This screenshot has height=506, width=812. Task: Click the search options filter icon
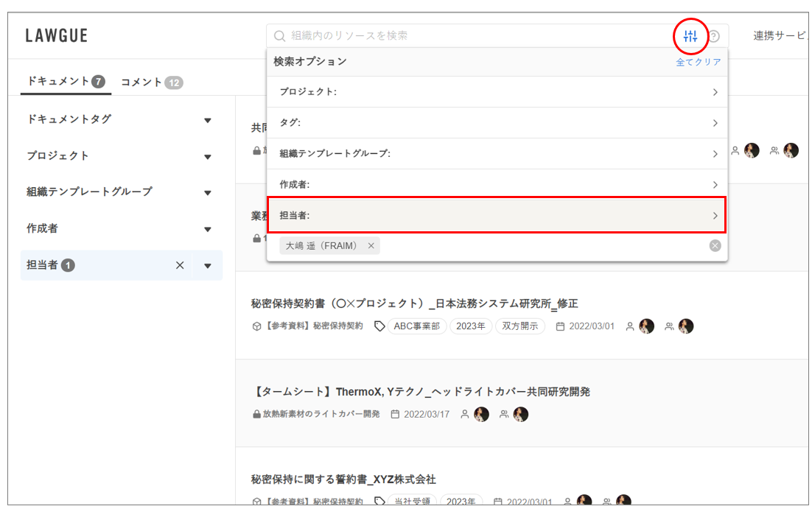(690, 36)
